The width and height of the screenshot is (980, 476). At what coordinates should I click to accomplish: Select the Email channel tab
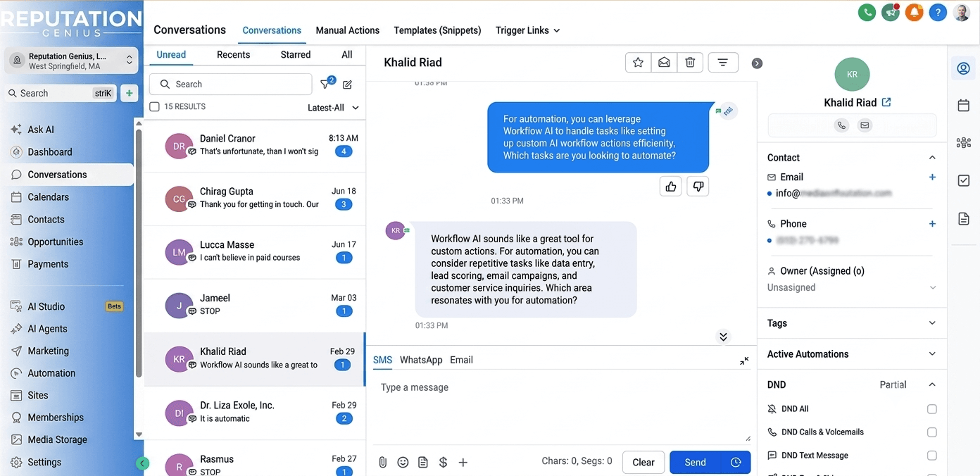[x=461, y=360]
